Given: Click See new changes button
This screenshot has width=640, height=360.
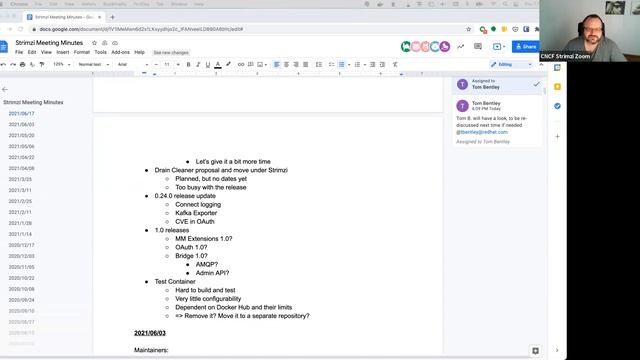Looking at the screenshot, I should click(171, 53).
